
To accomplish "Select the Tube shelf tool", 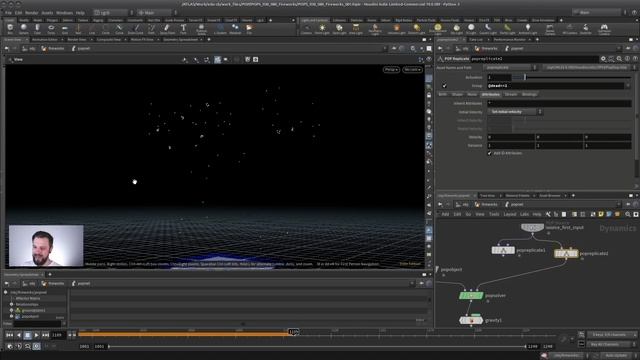I will click(x=37, y=29).
